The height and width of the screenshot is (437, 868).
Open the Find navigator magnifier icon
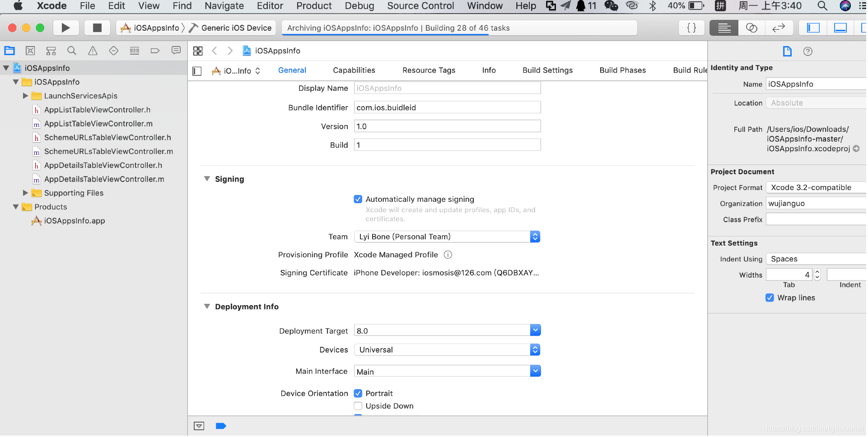click(72, 51)
